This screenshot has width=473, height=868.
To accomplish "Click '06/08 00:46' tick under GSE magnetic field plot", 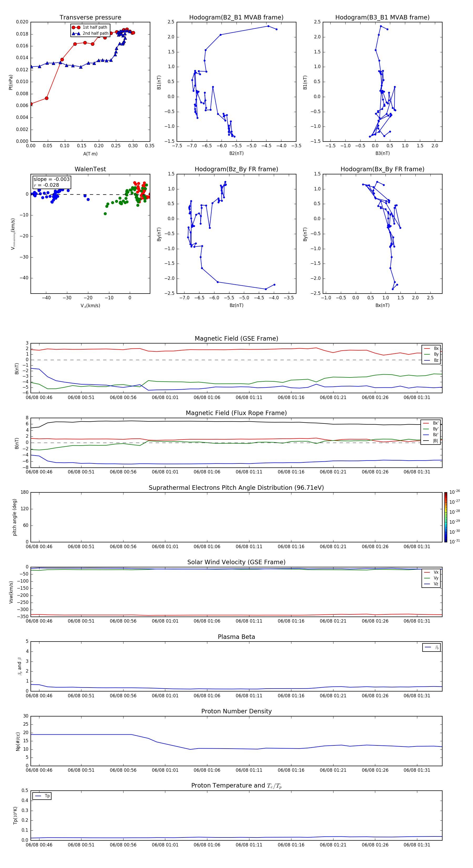I will [39, 397].
